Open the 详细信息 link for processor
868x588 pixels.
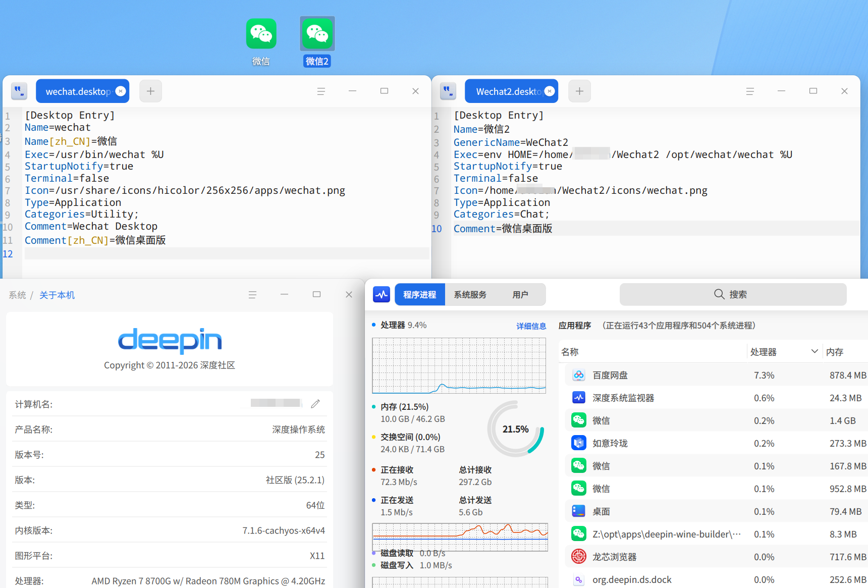(531, 326)
